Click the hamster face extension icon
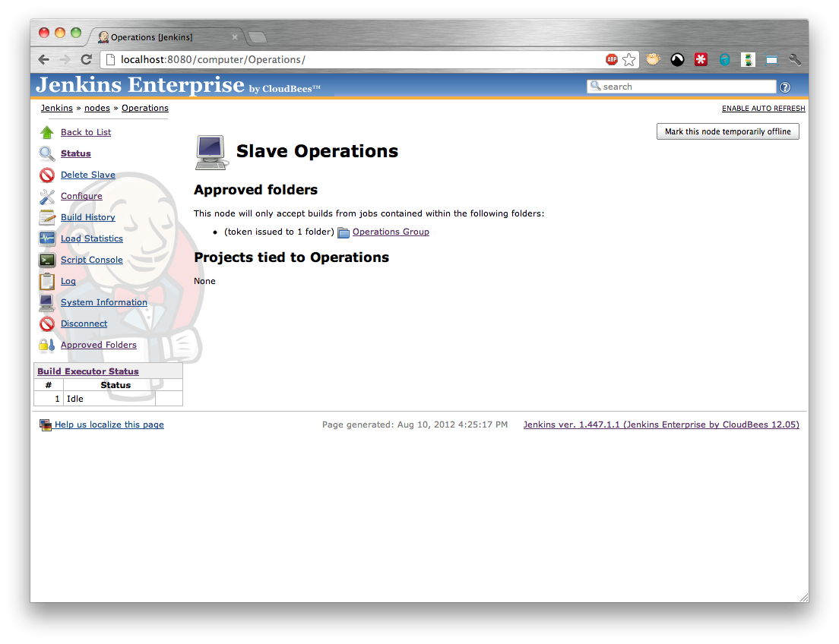This screenshot has width=839, height=644. [x=653, y=59]
